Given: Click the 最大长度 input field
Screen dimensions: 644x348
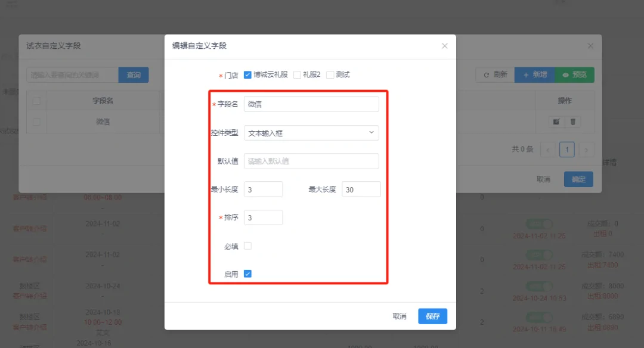Looking at the screenshot, I should point(361,189).
